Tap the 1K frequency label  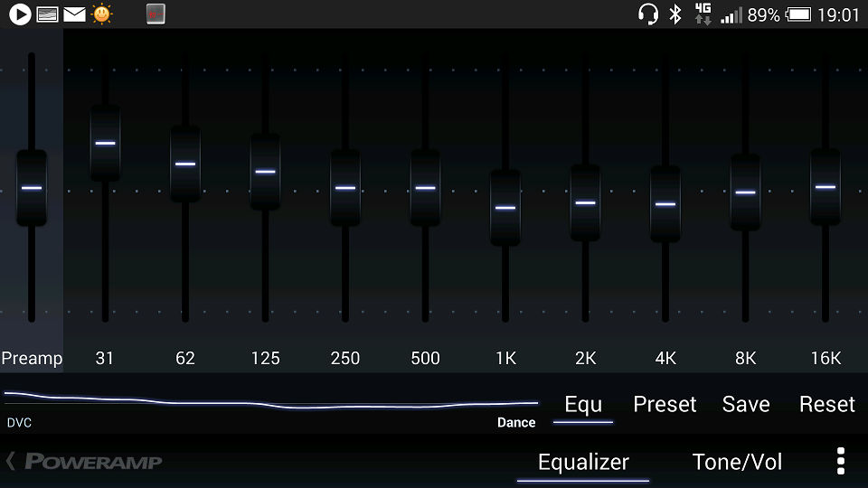506,359
